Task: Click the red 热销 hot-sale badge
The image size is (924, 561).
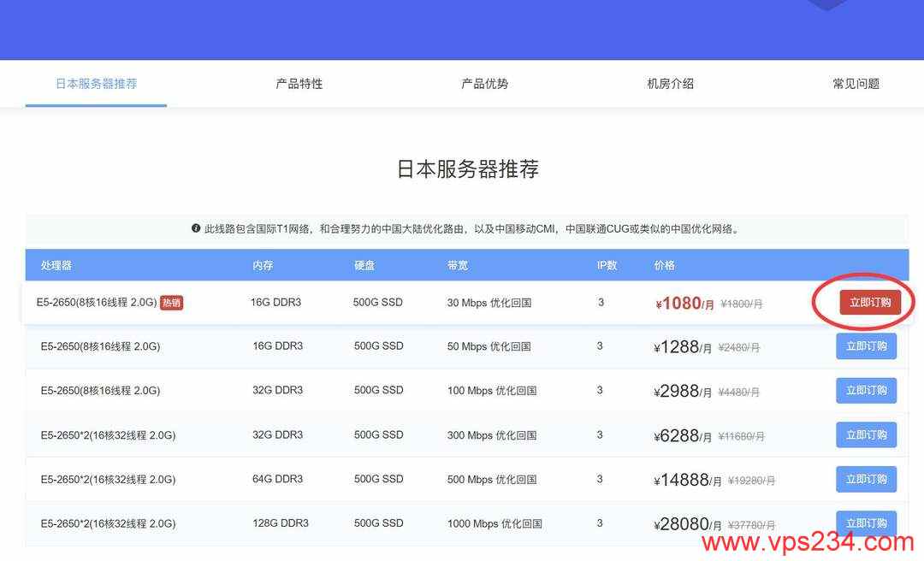Action: pyautogui.click(x=171, y=303)
